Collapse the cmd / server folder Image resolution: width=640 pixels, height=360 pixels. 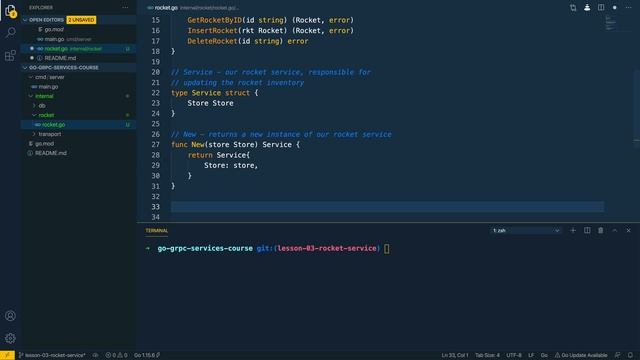(31, 77)
